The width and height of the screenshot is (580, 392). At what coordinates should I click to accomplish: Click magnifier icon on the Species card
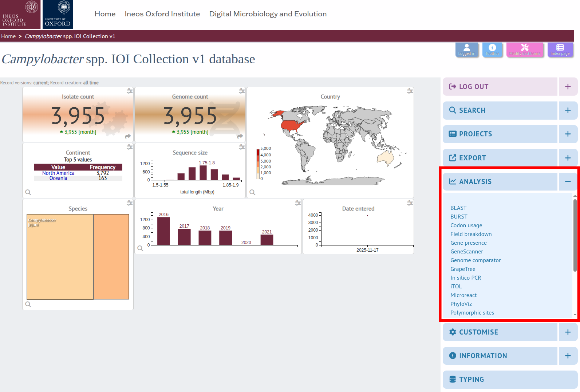[28, 304]
